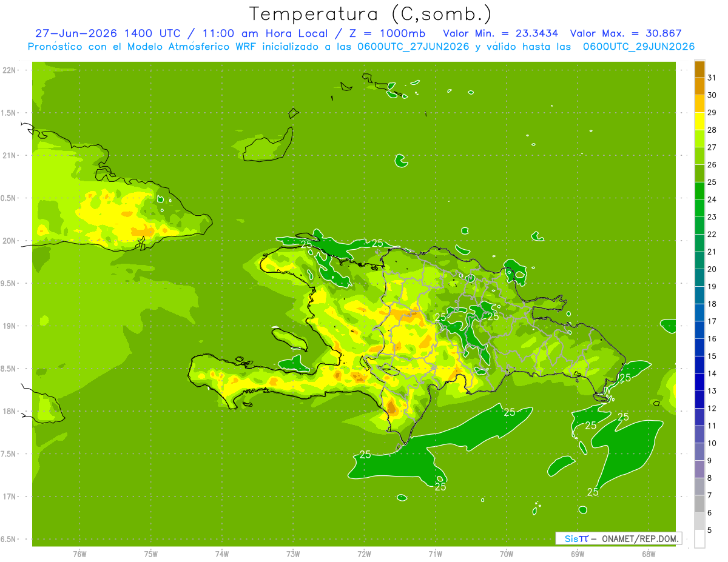Click the '5' color scale label
The image size is (728, 562).
[710, 530]
